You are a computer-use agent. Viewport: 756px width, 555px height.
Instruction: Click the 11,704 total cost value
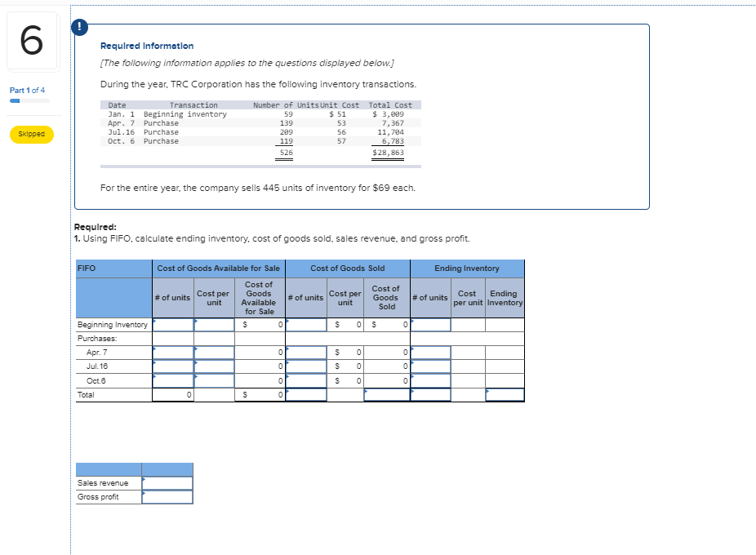click(390, 132)
